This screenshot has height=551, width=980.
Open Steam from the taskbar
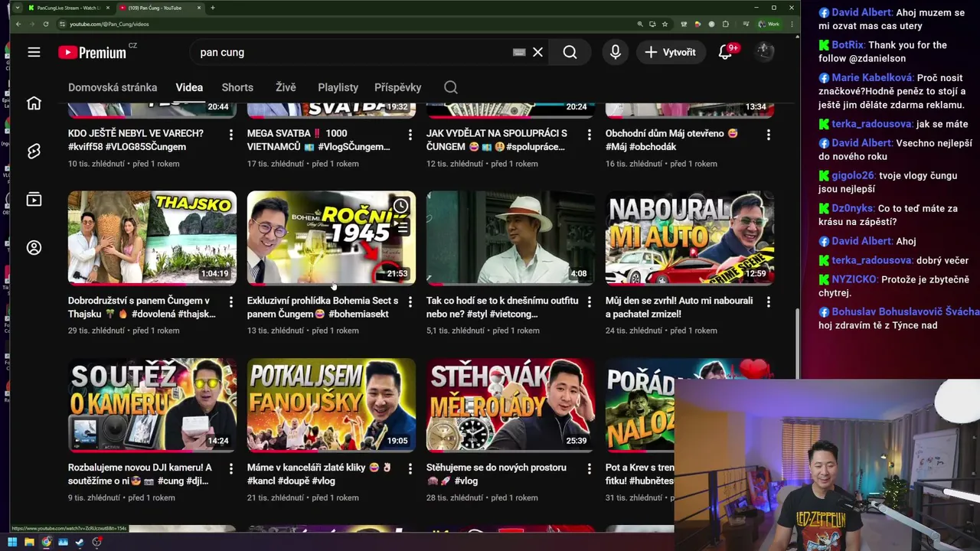pyautogui.click(x=80, y=542)
